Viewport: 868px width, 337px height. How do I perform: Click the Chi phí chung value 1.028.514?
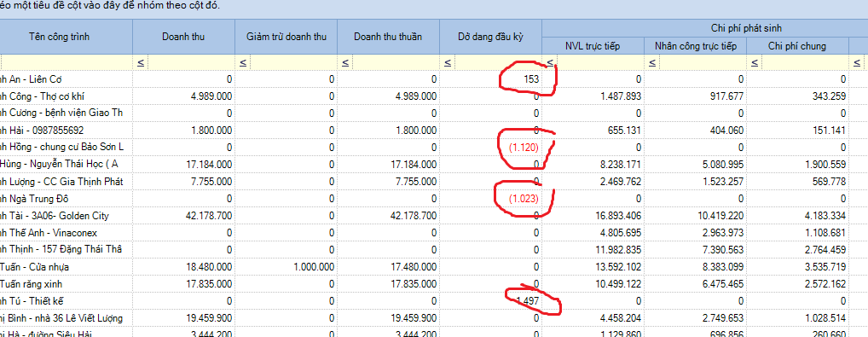(826, 319)
